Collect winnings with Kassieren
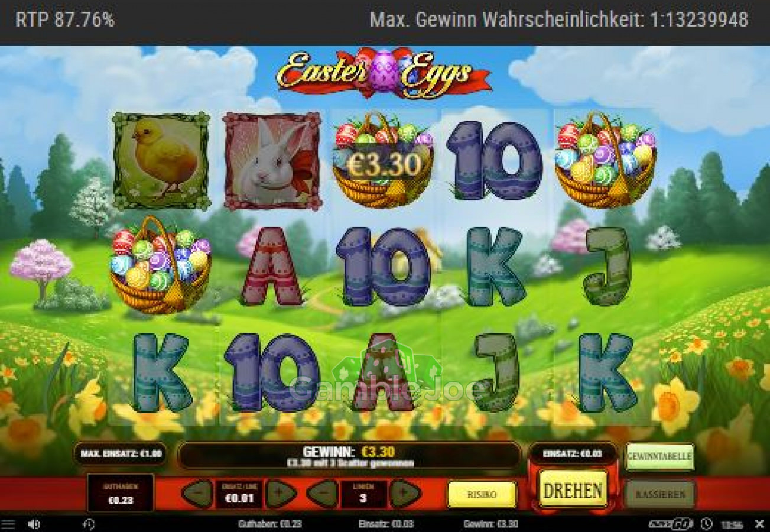 (661, 494)
